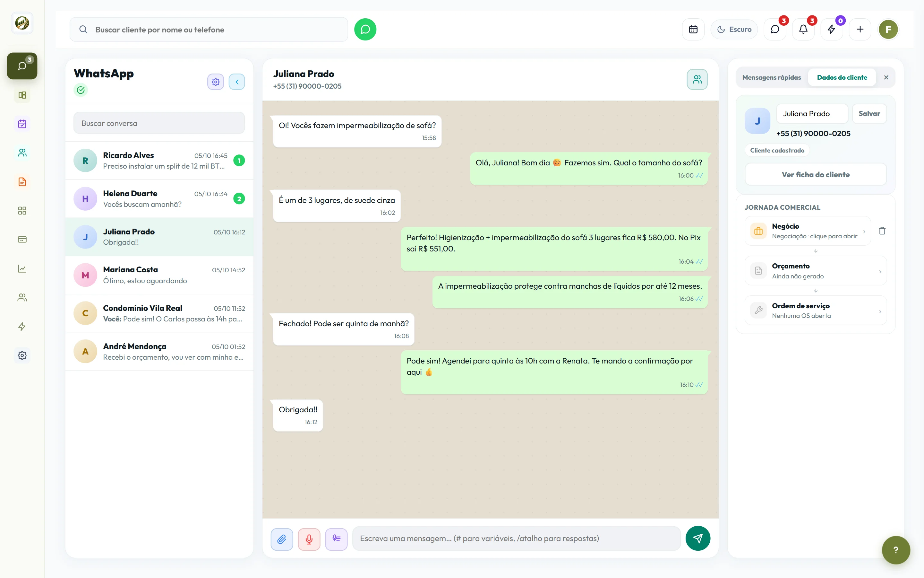
Task: Open quick replies icon beside the microphone
Action: click(x=336, y=539)
